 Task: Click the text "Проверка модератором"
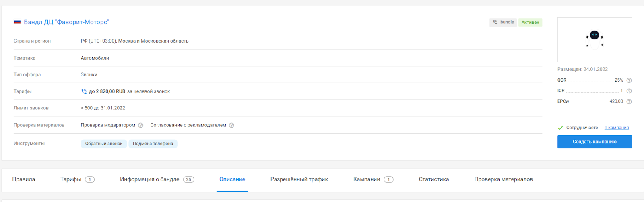[108, 125]
